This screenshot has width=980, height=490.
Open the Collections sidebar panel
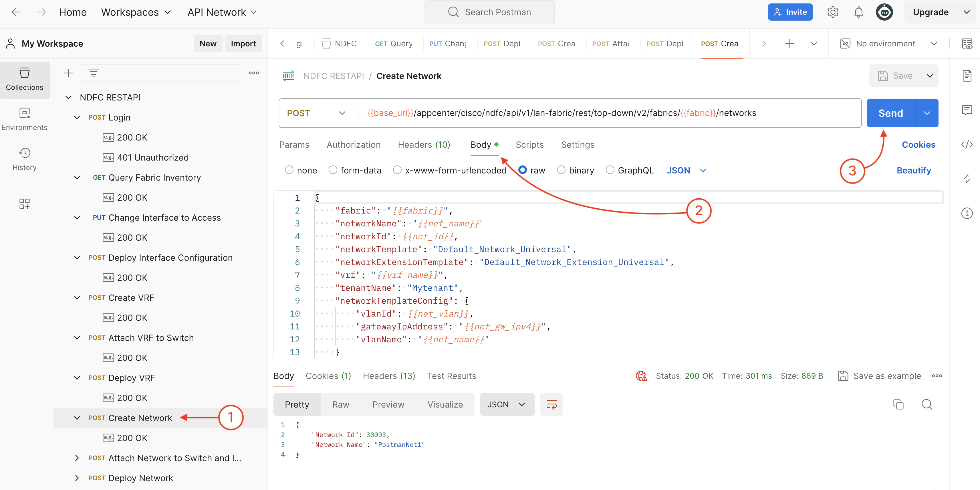(x=25, y=80)
